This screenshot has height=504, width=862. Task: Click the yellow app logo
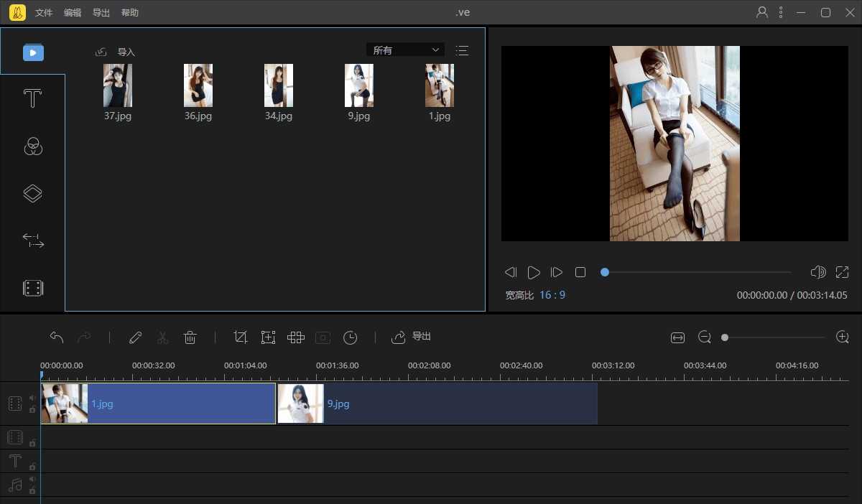coord(17,12)
